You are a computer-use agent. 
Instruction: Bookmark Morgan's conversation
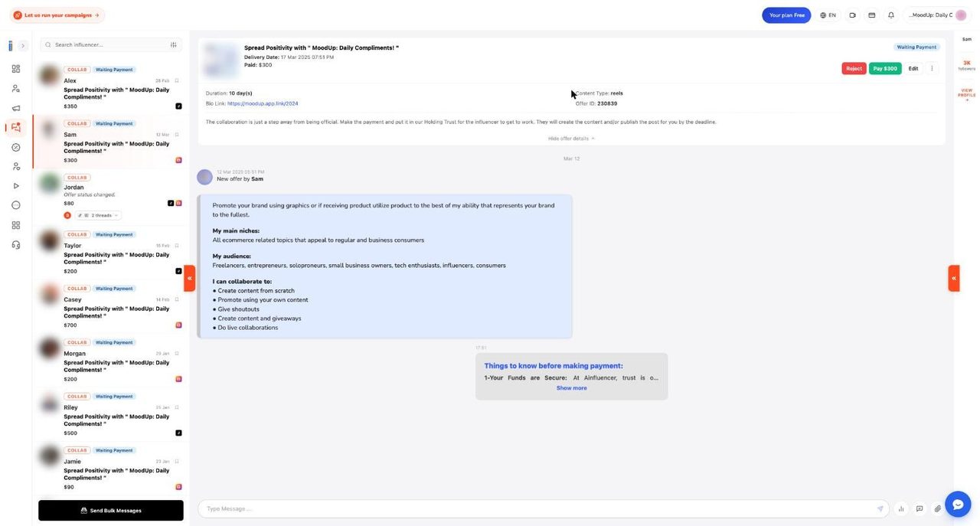177,354
